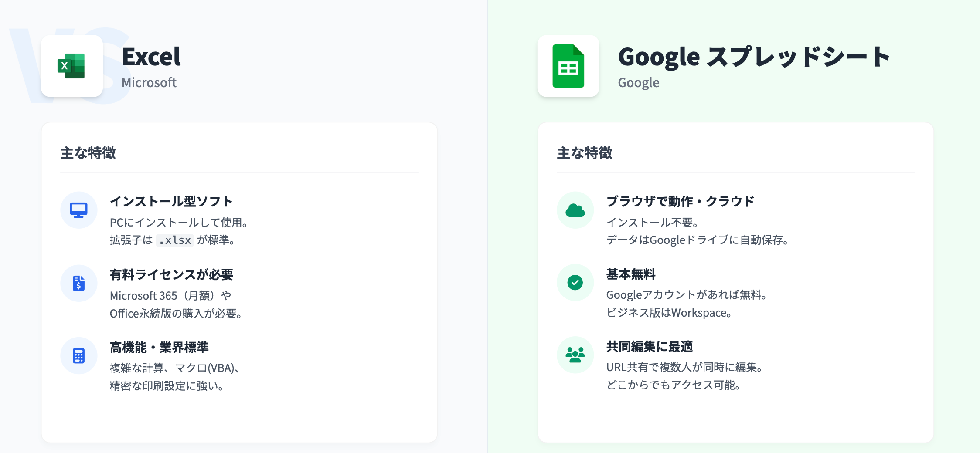Click the "共同編集に最適" feature heading
Screen dimensions: 980x453
(x=650, y=346)
